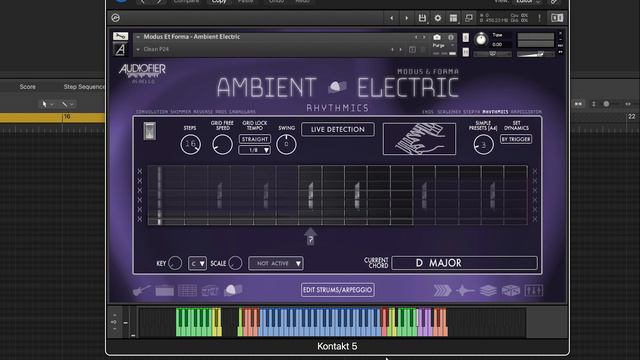Click the Score tab in background window
The height and width of the screenshot is (360, 640).
click(27, 87)
